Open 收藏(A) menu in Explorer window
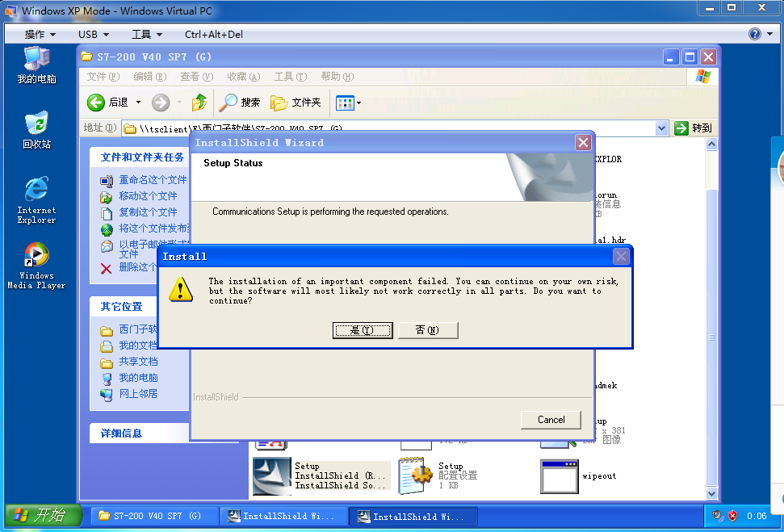The width and height of the screenshot is (784, 532). coord(244,77)
